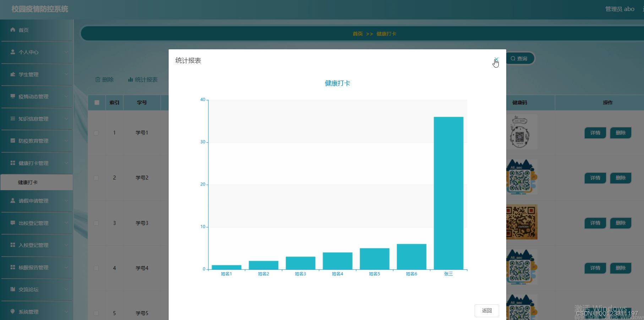Viewport: 644px width, 320px height.
Task: Click 删除 button for row 2
Action: click(x=621, y=178)
